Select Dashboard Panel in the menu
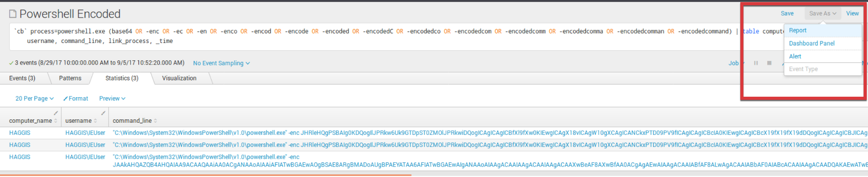 (x=812, y=43)
